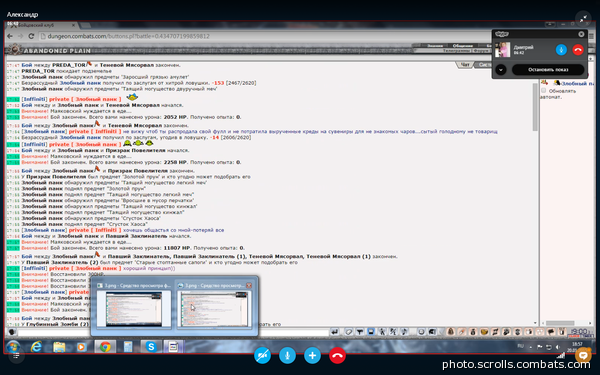Open the contacts list icon at bottom left
The height and width of the screenshot is (375, 600).
point(16,355)
